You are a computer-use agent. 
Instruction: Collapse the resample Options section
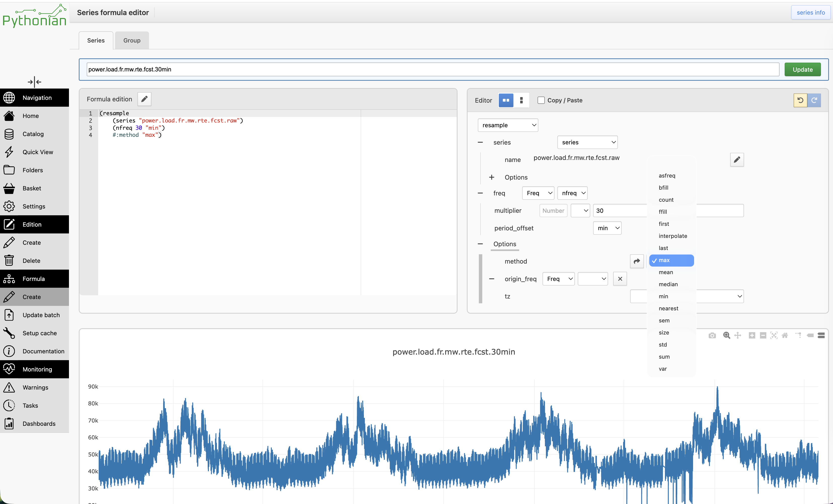click(x=480, y=244)
